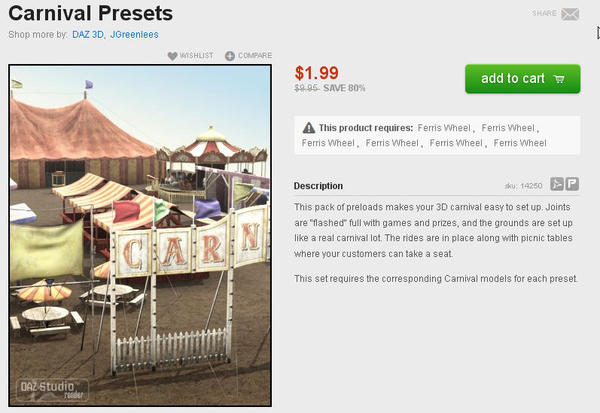600x413 pixels.
Task: Open third Ferris Wheel link in bottom row
Action: coord(456,143)
